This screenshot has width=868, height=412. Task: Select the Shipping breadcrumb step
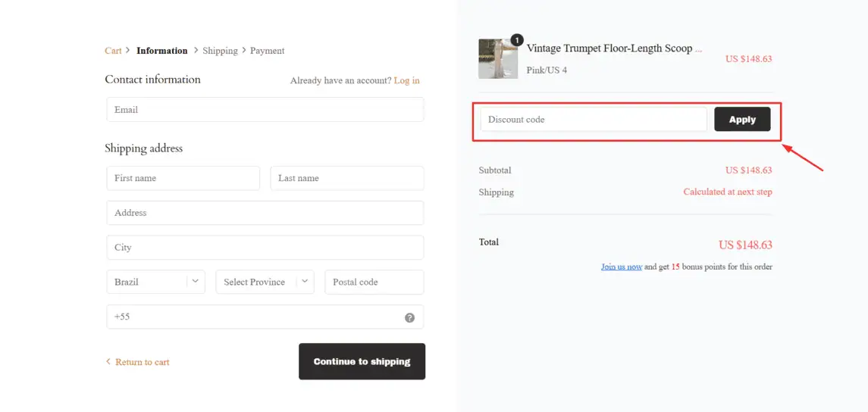coord(220,50)
